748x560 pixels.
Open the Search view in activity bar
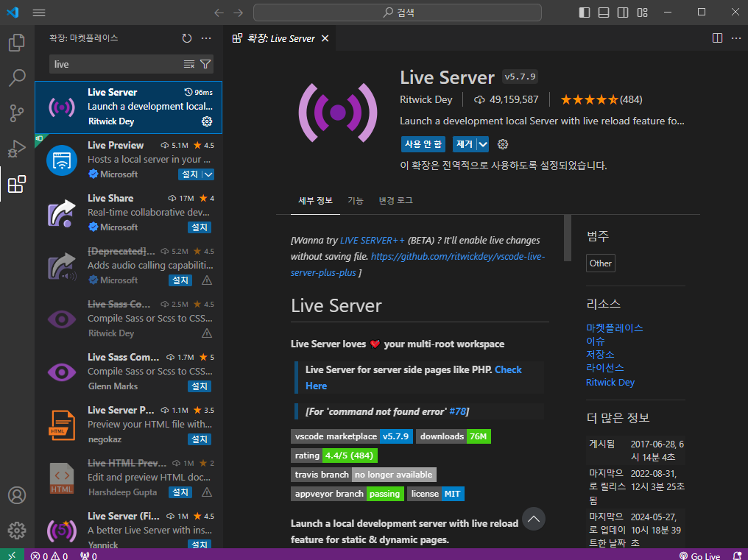[x=17, y=78]
